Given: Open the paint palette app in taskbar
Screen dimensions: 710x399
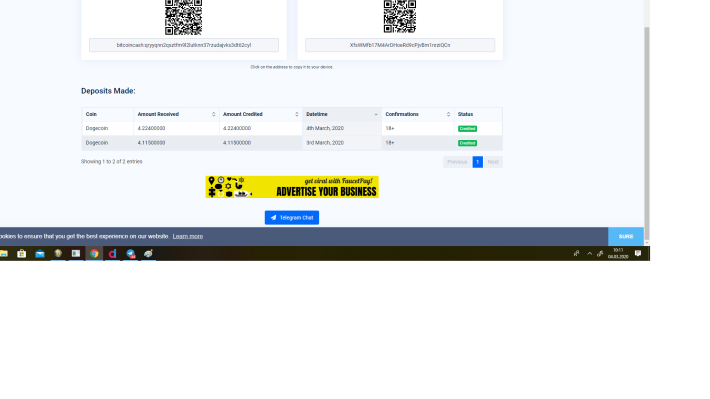Looking at the screenshot, I should pos(149,254).
